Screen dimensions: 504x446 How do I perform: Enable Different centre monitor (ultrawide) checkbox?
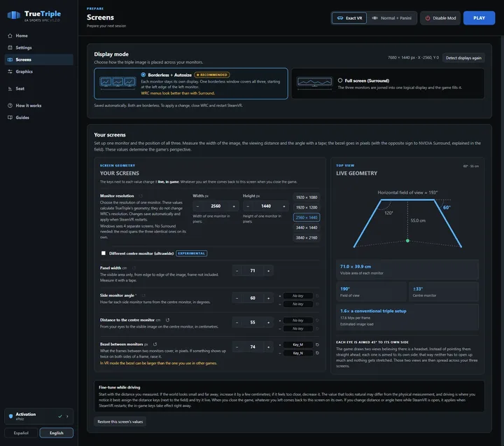(x=104, y=253)
